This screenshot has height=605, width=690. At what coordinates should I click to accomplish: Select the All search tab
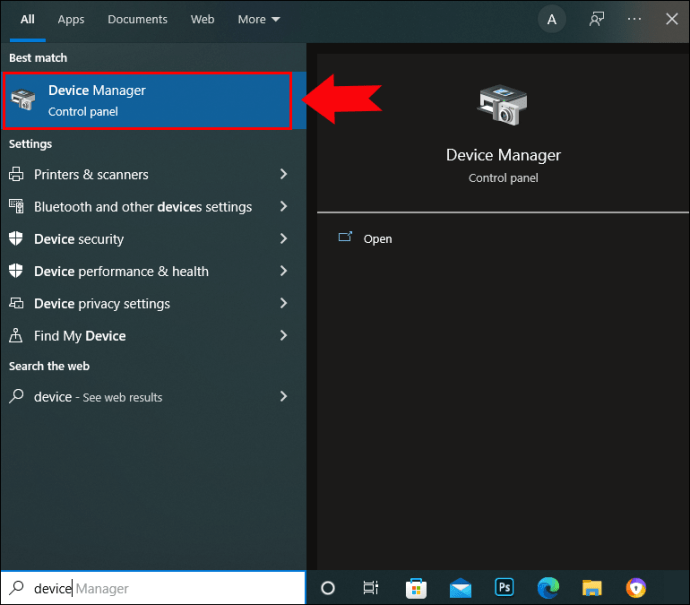click(x=27, y=19)
